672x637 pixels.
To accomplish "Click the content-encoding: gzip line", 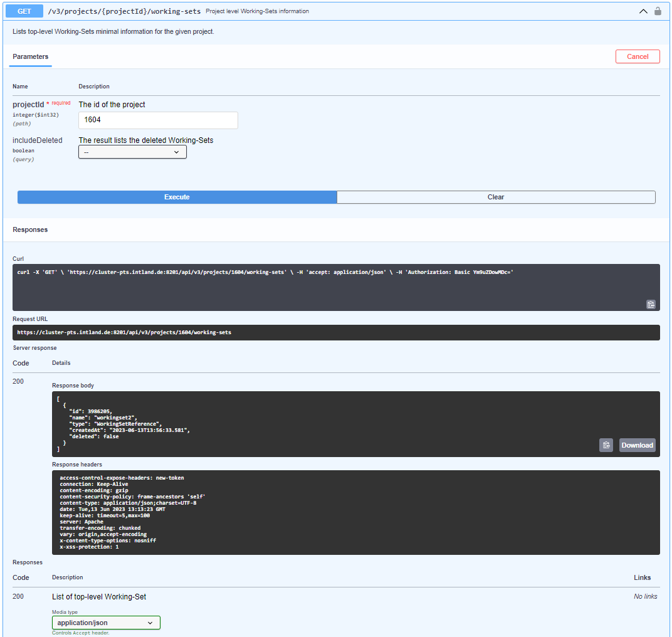I will coord(94,490).
